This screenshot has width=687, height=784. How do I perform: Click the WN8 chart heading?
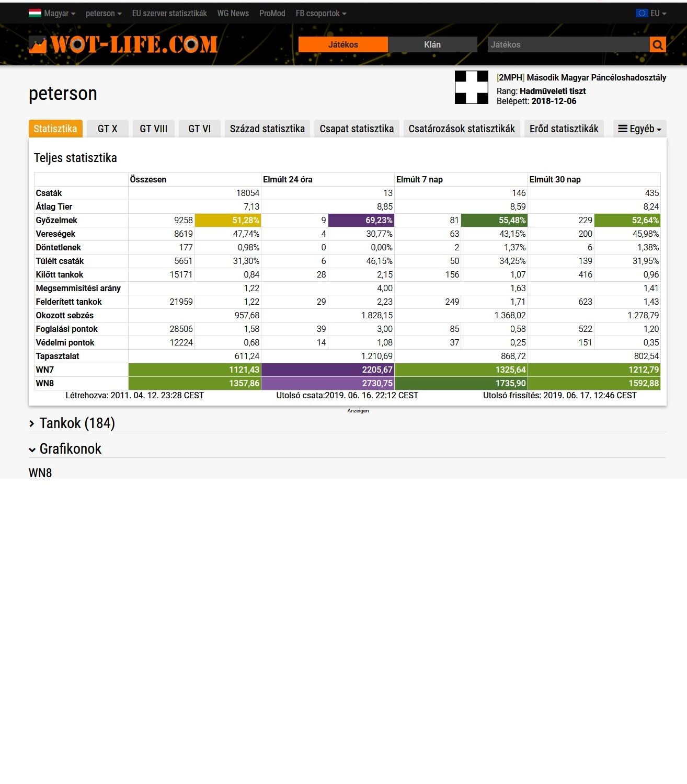tap(40, 473)
